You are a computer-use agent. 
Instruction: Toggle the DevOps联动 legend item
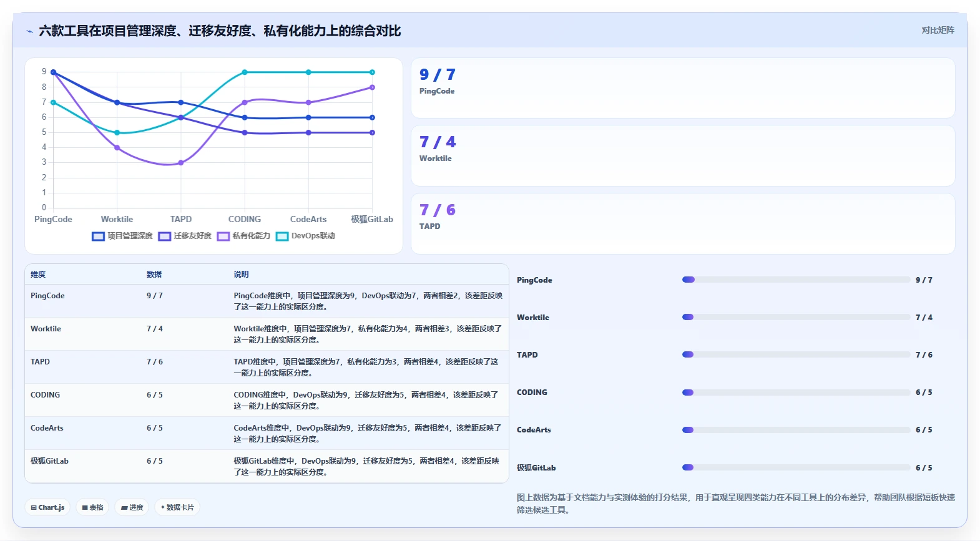coord(305,236)
